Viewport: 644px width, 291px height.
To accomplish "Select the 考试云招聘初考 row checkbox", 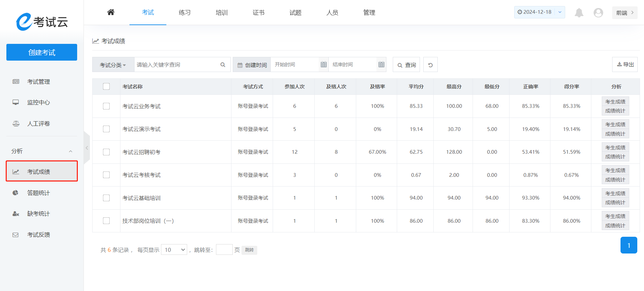I will (106, 152).
